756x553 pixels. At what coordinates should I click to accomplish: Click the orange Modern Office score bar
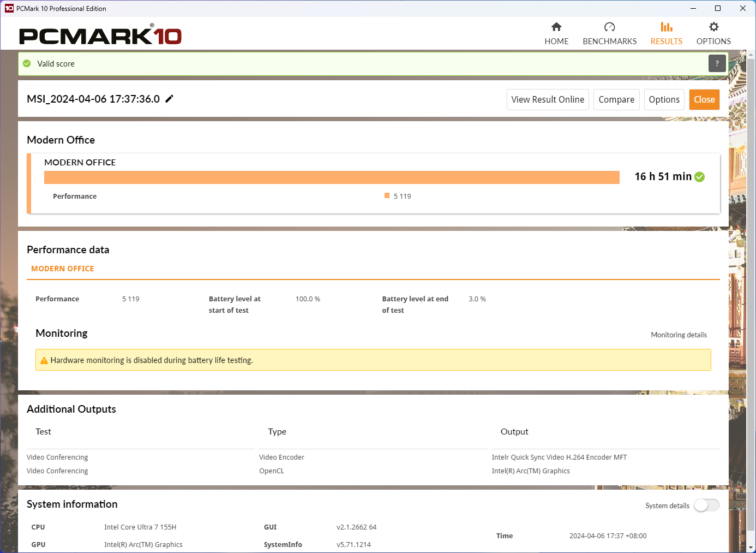pos(332,177)
